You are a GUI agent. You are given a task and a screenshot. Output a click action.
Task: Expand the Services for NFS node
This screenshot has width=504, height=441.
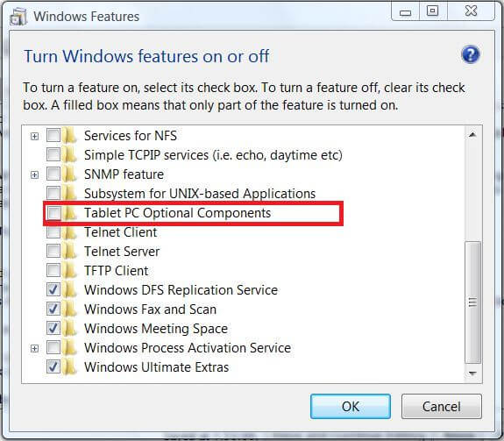pos(34,136)
